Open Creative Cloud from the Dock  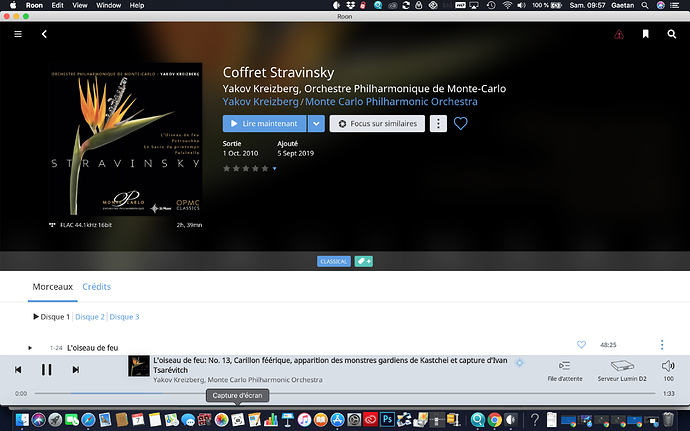371,420
